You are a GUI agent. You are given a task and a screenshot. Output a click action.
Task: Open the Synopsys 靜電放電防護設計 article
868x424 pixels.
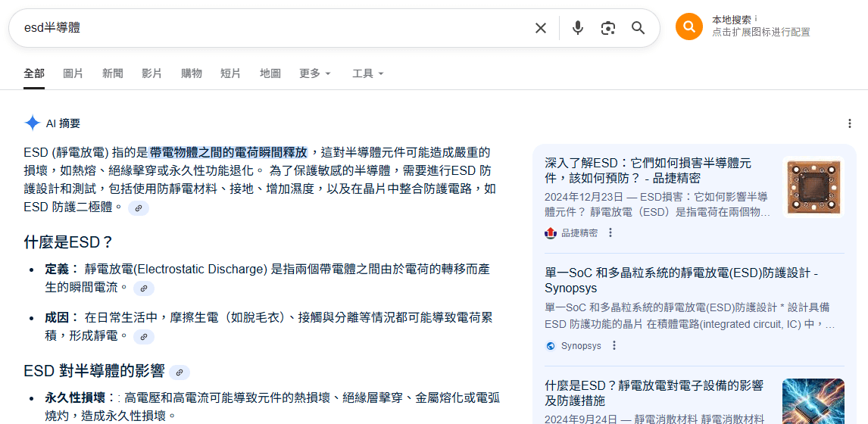click(x=680, y=280)
